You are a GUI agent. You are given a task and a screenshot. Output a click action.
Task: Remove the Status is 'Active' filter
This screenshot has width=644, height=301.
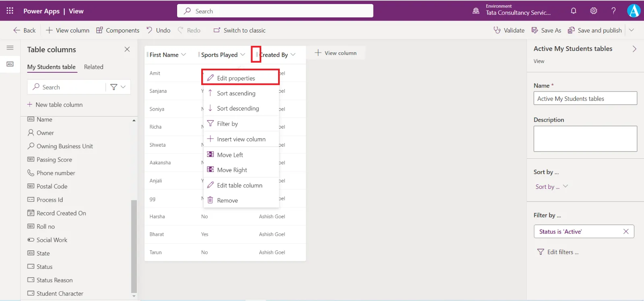pos(626,231)
